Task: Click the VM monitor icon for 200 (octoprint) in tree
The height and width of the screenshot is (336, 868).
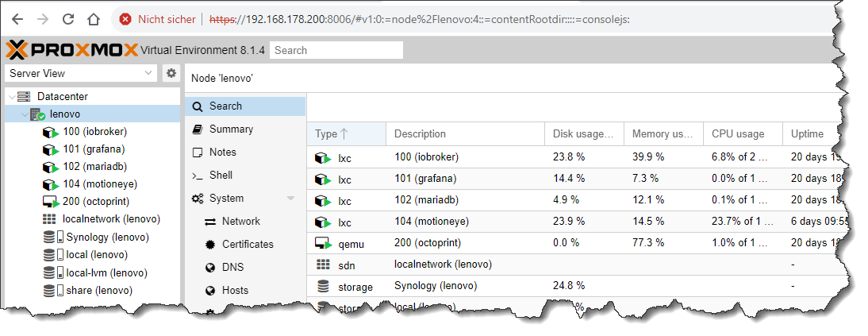Action: pos(50,202)
